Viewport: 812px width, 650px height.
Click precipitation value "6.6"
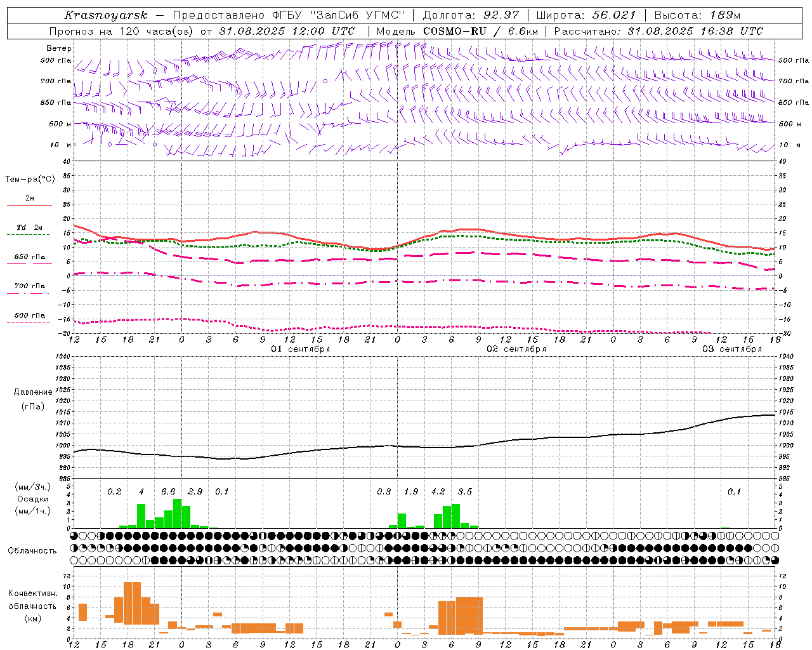[168, 492]
